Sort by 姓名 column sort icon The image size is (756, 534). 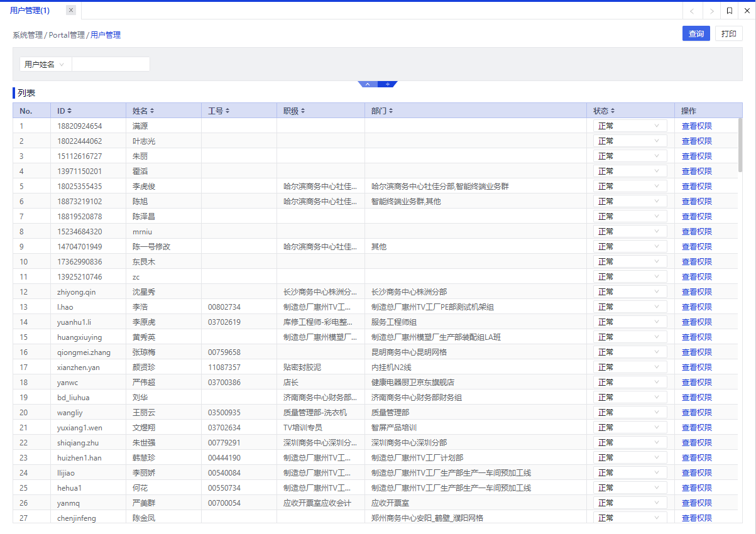152,111
